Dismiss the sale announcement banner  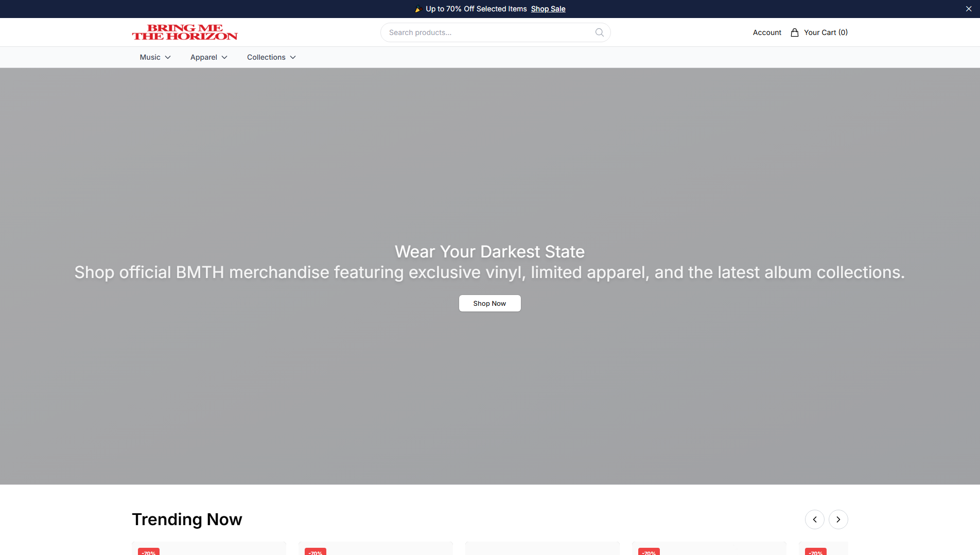[969, 9]
